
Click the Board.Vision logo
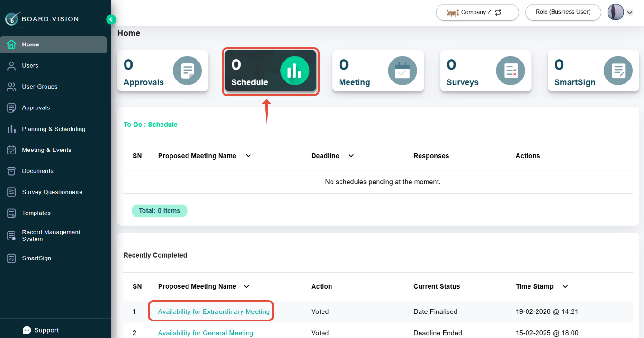click(42, 19)
